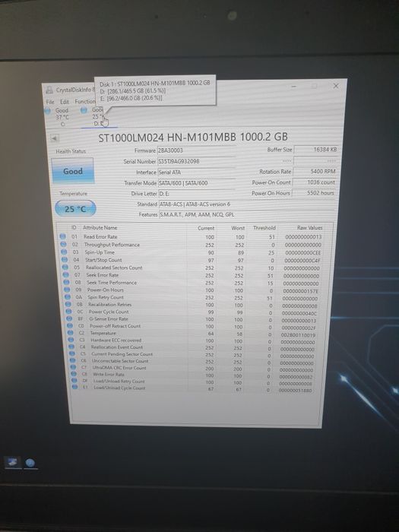Click the blue CrystalDiskInfo taskbar icon

point(30,463)
